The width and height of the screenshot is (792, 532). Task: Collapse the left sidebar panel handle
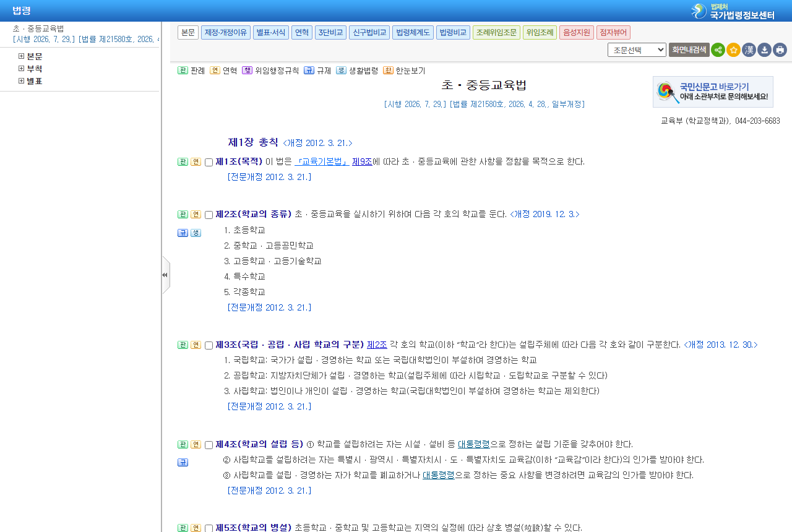pyautogui.click(x=165, y=275)
